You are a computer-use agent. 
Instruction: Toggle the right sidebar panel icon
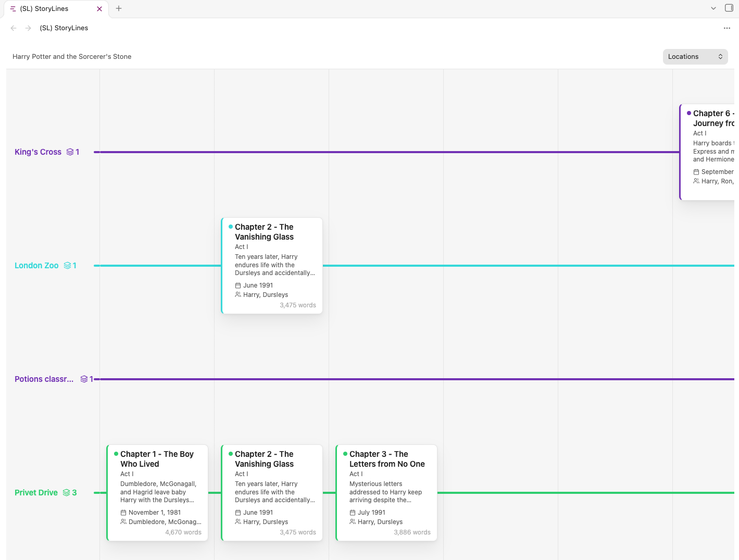pyautogui.click(x=729, y=8)
